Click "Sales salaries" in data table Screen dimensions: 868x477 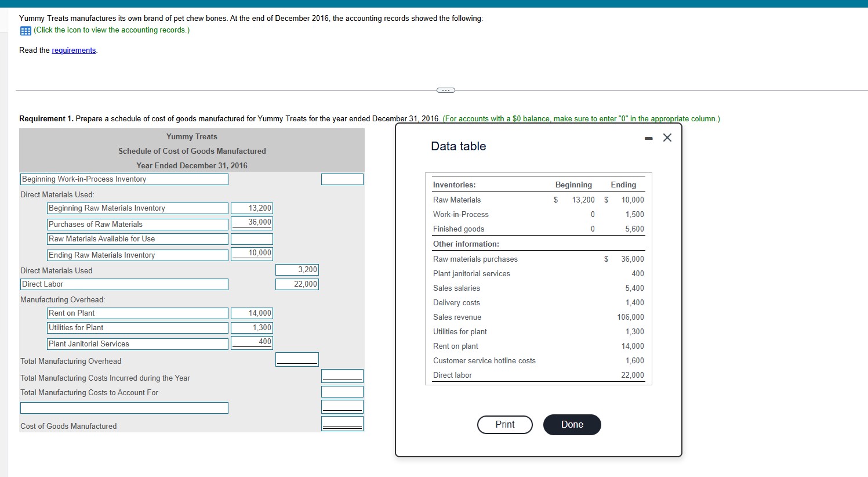point(456,288)
